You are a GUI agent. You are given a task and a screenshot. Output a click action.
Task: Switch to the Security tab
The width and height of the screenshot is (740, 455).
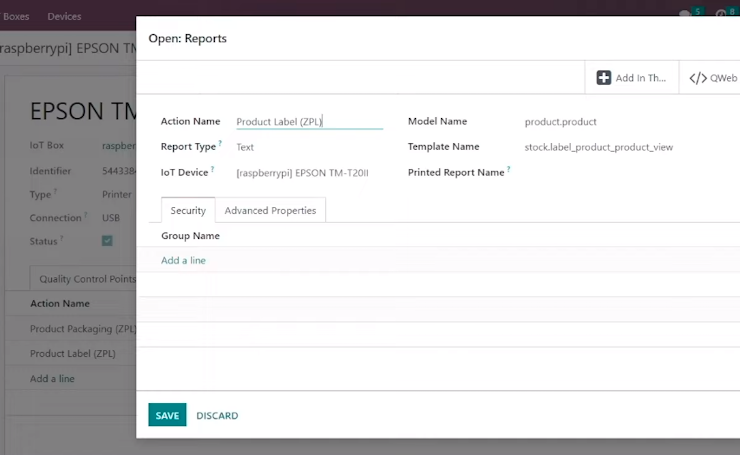(188, 211)
